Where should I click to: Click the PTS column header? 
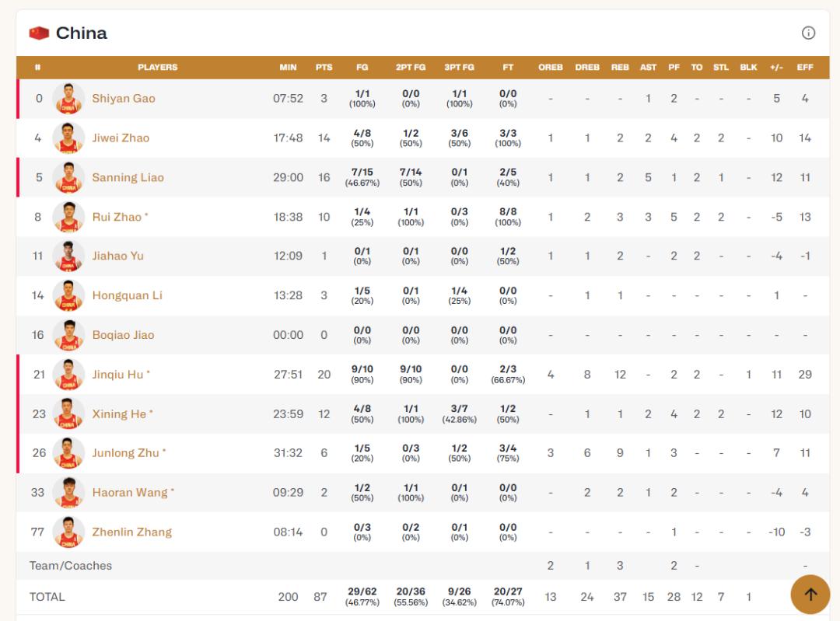pos(324,68)
